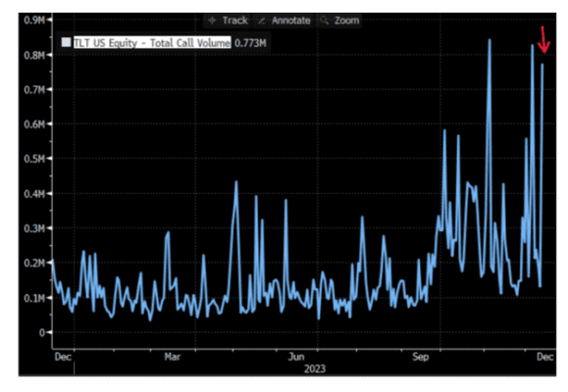Click the Mar x-axis label

173,357
